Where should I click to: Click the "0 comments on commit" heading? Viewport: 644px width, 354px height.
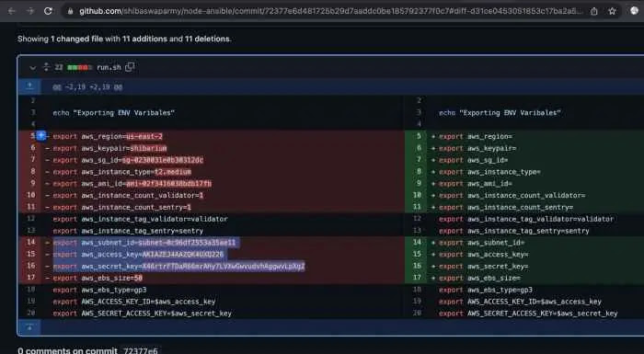tap(67, 350)
